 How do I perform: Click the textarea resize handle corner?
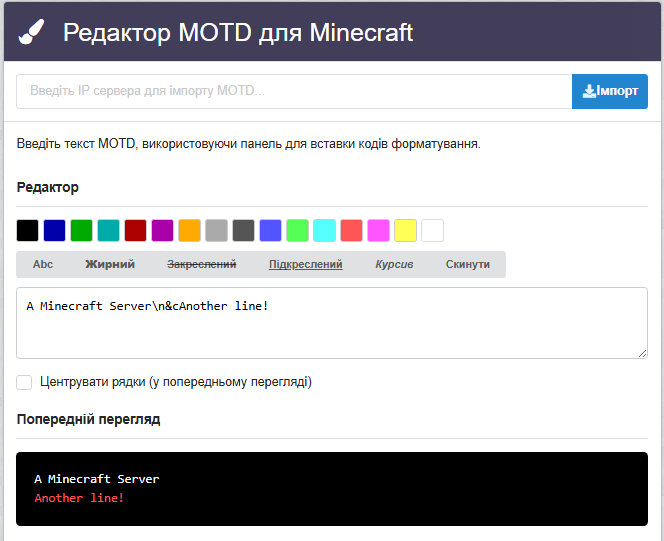tap(642, 353)
